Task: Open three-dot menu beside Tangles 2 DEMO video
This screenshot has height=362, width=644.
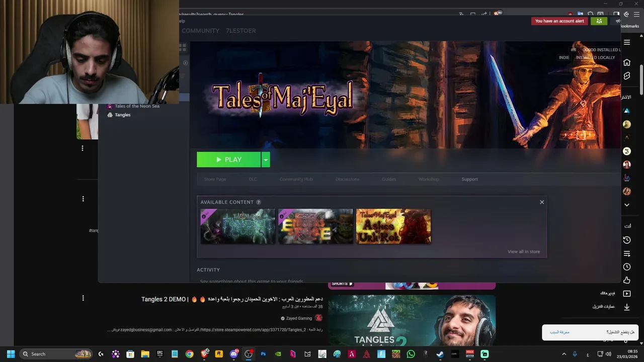Action: [83, 298]
